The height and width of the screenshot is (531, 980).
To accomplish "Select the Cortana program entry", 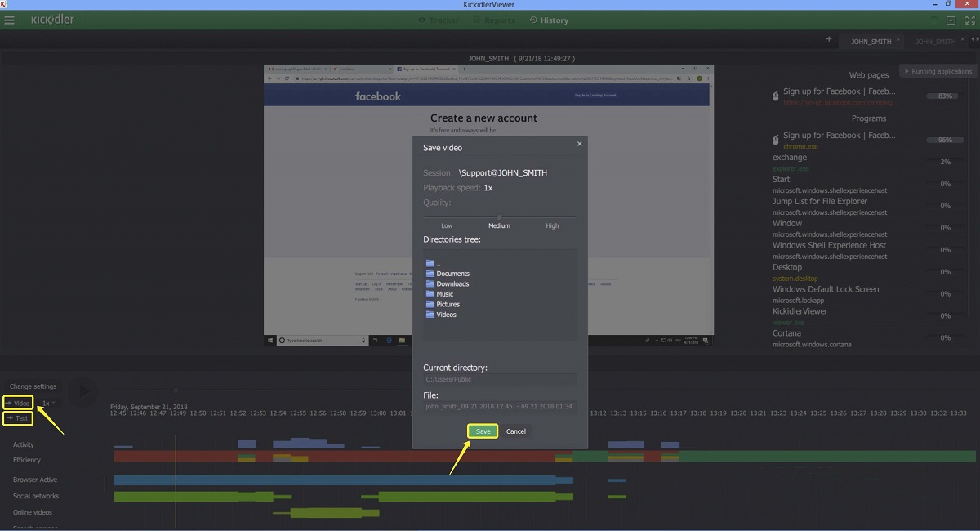I will click(x=786, y=333).
